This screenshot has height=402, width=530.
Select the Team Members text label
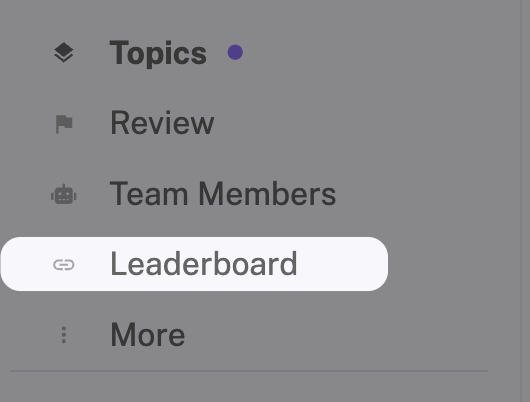(x=223, y=193)
